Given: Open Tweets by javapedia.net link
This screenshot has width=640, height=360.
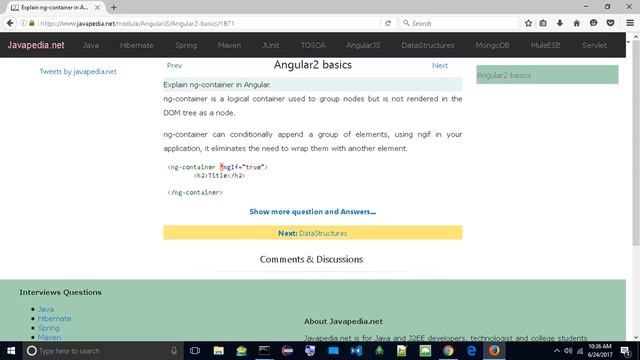Looking at the screenshot, I should tap(78, 71).
